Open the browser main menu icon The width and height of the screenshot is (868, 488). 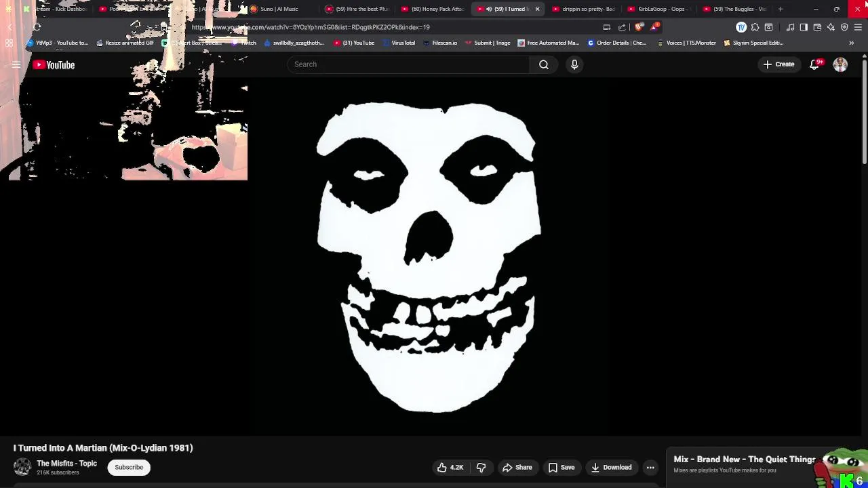click(858, 27)
